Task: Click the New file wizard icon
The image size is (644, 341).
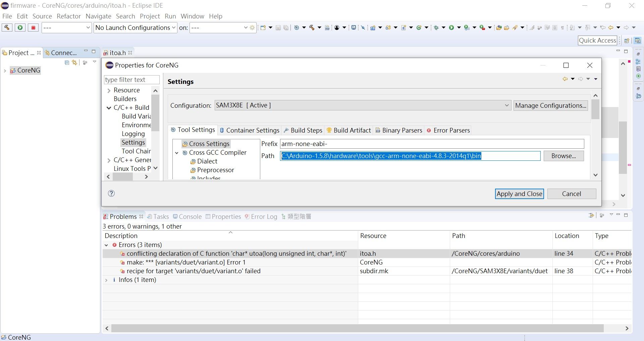Action: coord(263,28)
